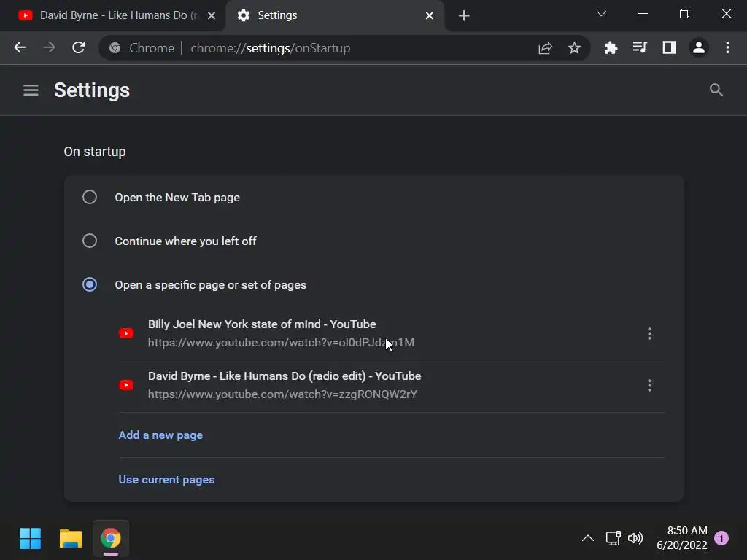Click Add a new page link
The height and width of the screenshot is (560, 747).
(160, 435)
